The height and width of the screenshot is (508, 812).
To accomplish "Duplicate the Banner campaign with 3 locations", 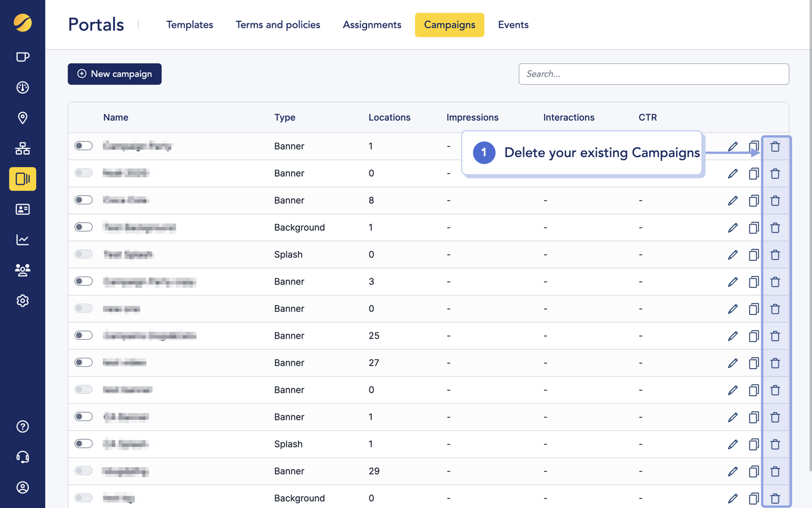I will pyautogui.click(x=753, y=282).
